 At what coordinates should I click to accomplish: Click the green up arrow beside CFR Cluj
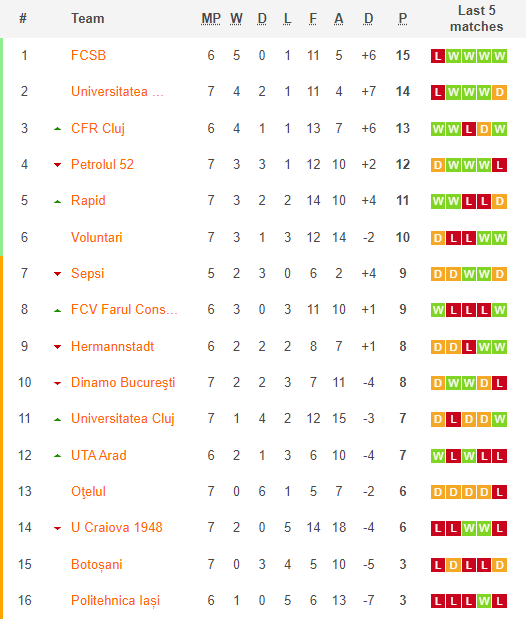tap(58, 129)
